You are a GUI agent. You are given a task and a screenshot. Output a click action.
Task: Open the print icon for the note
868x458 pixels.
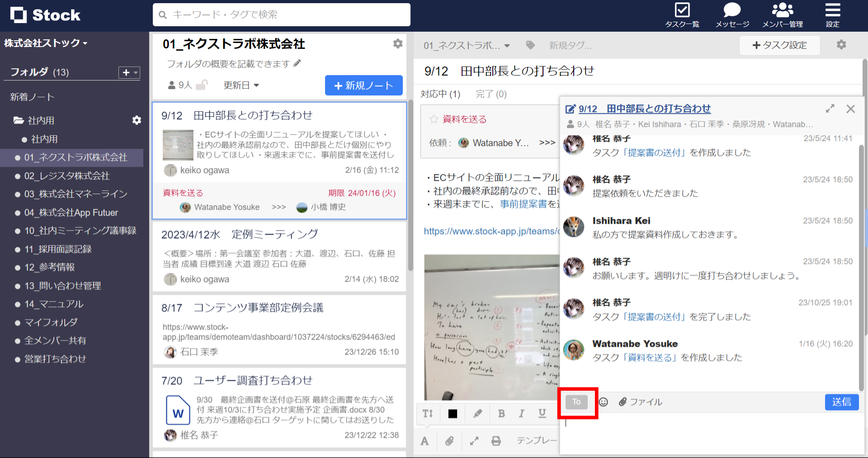tap(496, 441)
